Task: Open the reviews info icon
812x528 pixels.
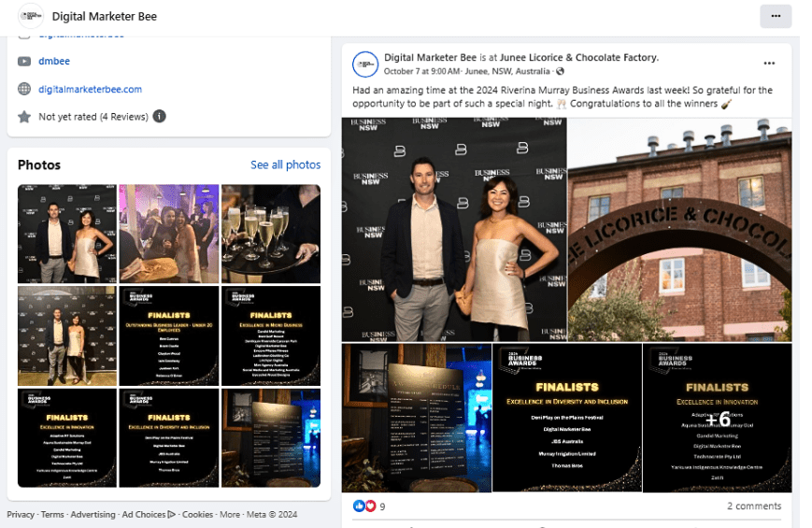Action: tap(160, 116)
